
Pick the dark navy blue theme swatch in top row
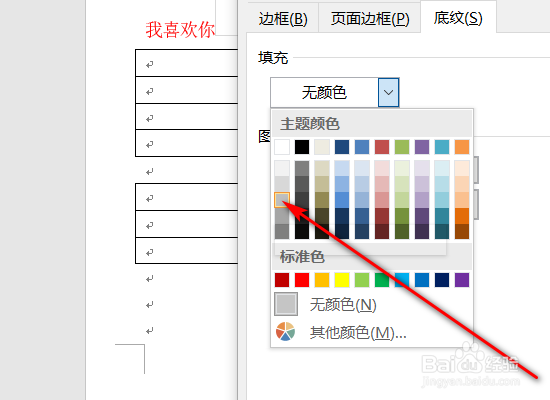coord(342,147)
